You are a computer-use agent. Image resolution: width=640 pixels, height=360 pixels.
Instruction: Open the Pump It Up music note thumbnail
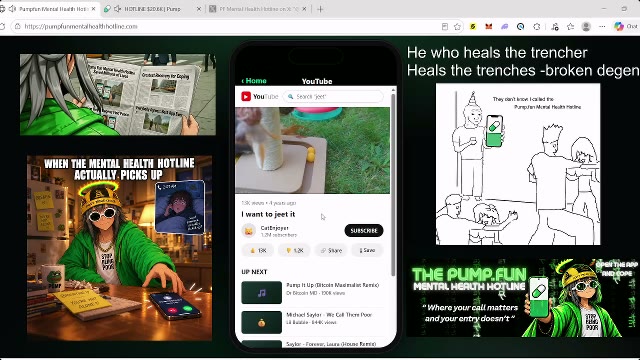262,292
